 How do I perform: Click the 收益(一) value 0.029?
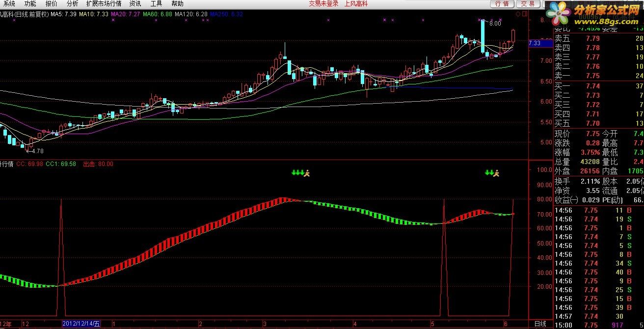(x=591, y=200)
